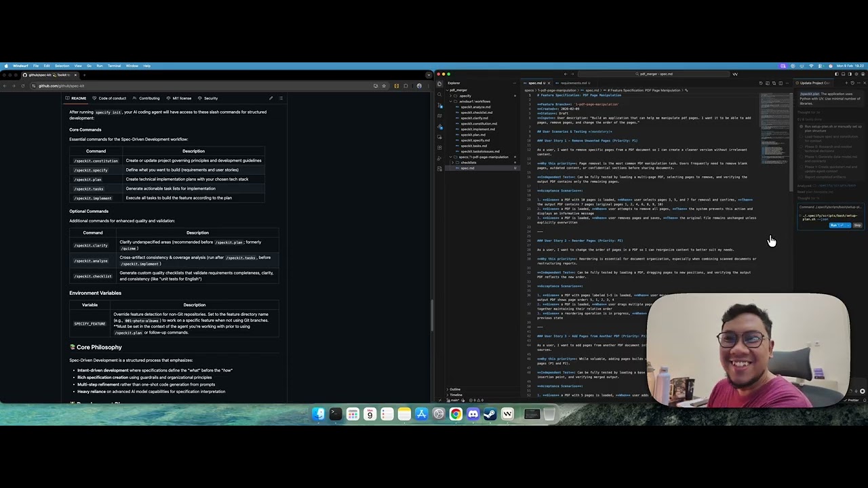Open Steam from the Dock

(490, 414)
